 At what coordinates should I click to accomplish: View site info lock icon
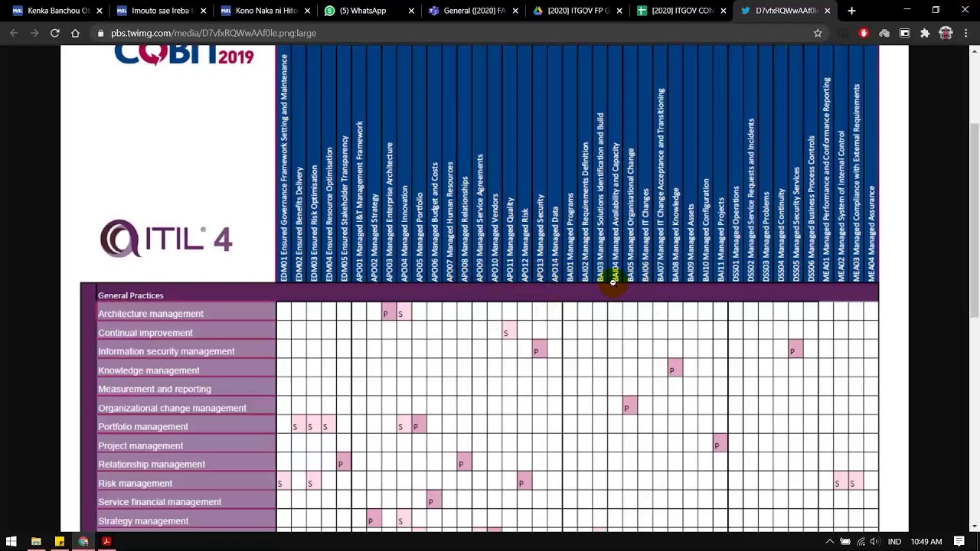tap(100, 33)
